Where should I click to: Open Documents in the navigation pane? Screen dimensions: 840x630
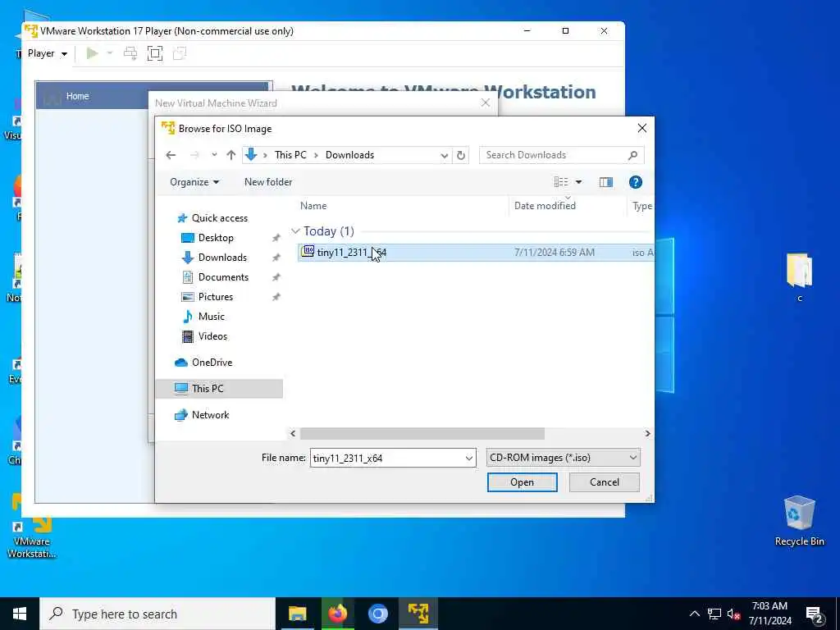pos(223,277)
